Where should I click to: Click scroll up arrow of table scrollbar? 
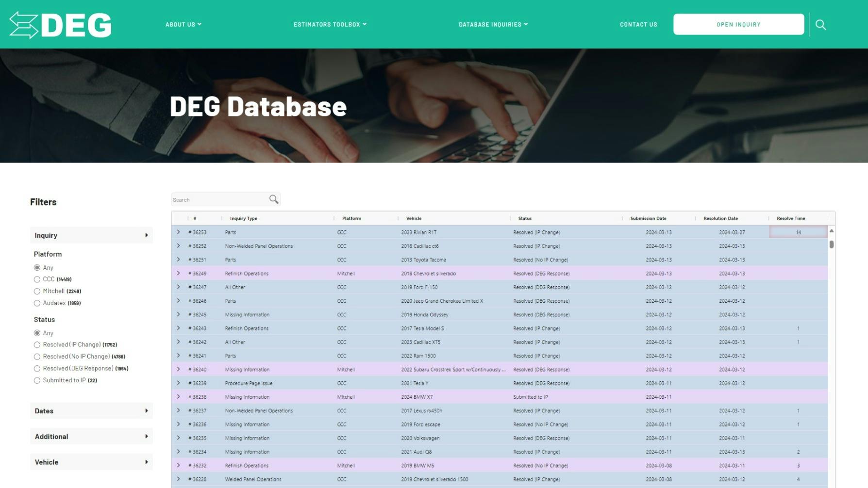point(831,231)
